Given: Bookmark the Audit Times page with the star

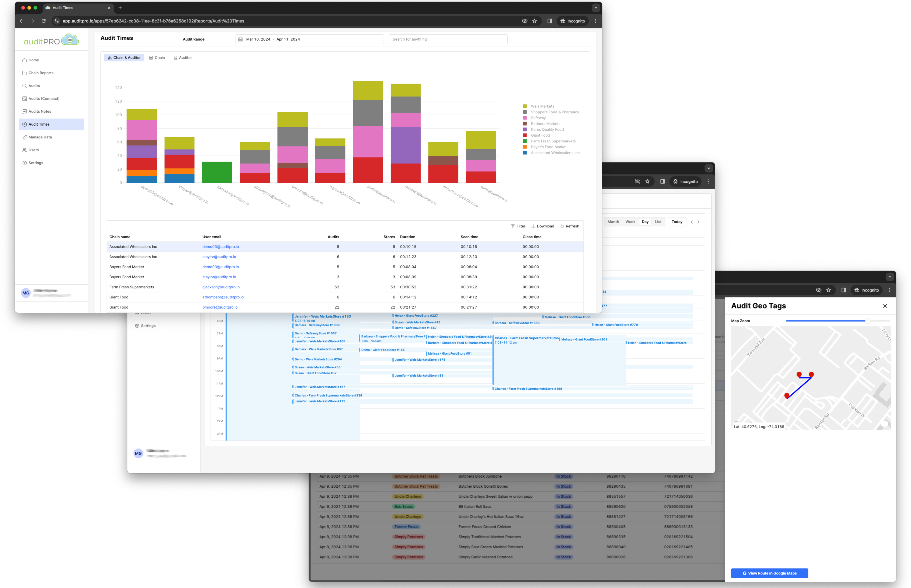Looking at the screenshot, I should point(534,21).
